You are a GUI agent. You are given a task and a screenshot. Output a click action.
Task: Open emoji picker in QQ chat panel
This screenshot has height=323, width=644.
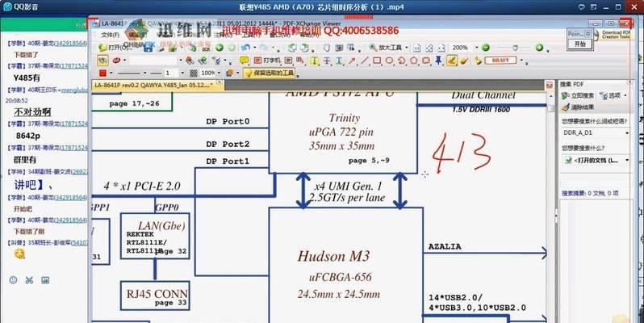pyautogui.click(x=13, y=280)
